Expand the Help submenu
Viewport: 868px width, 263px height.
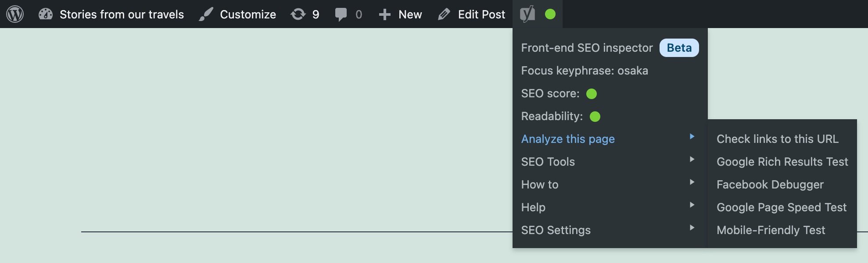(x=533, y=207)
